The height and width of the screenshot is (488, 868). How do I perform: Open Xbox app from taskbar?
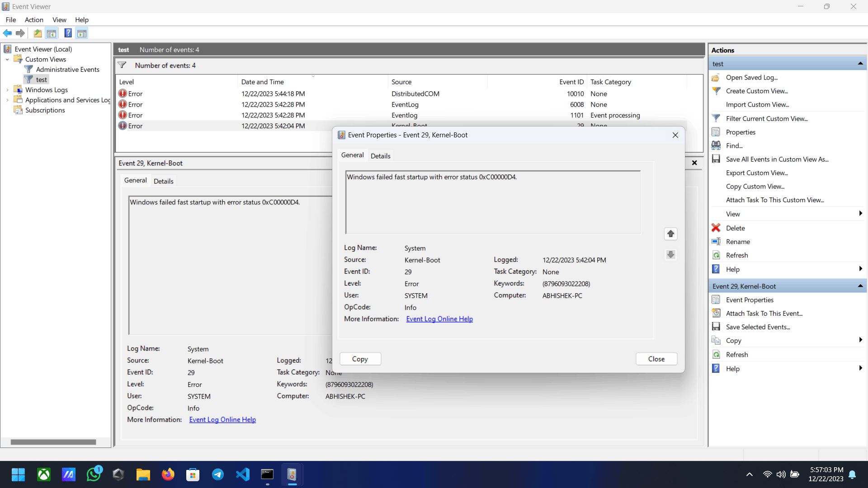click(x=44, y=474)
